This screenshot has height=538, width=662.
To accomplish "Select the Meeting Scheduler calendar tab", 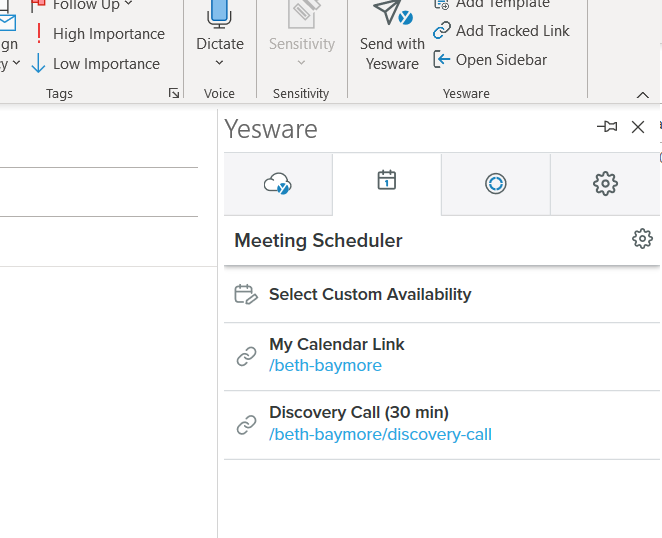I will pyautogui.click(x=387, y=184).
